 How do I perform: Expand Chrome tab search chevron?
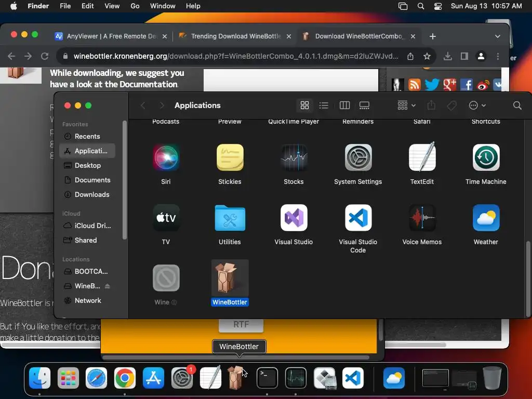tap(497, 36)
